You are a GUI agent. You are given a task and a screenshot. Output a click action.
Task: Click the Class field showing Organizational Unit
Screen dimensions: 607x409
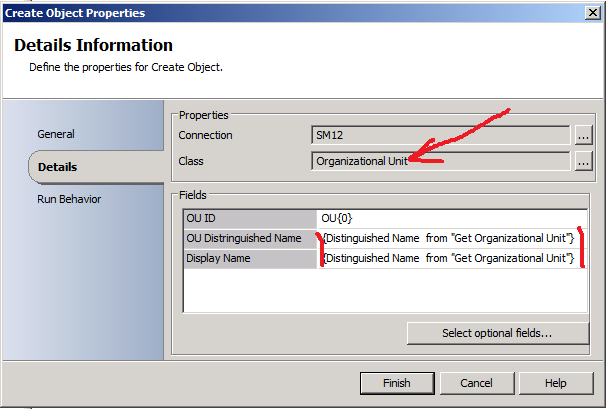pyautogui.click(x=440, y=160)
